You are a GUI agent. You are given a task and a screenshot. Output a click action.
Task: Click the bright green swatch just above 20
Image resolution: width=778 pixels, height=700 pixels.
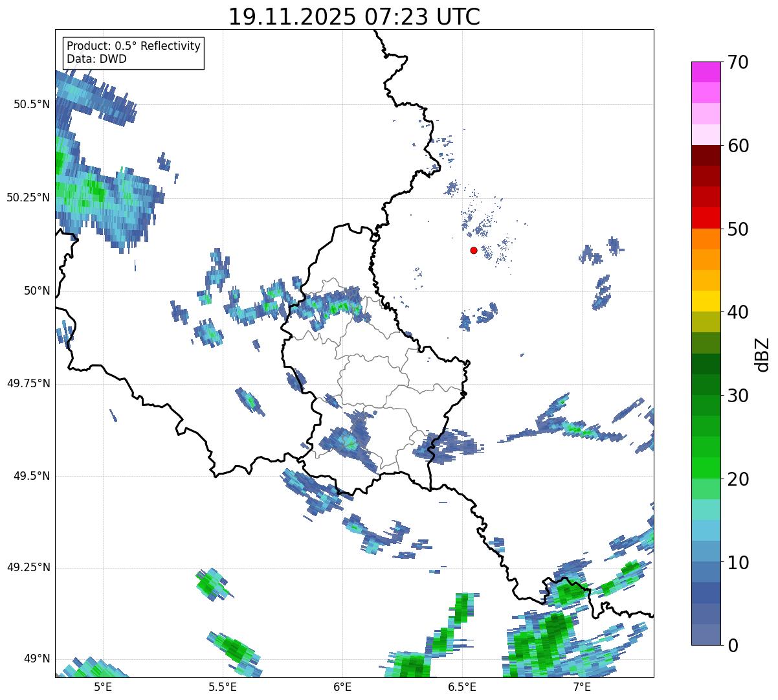pyautogui.click(x=706, y=468)
